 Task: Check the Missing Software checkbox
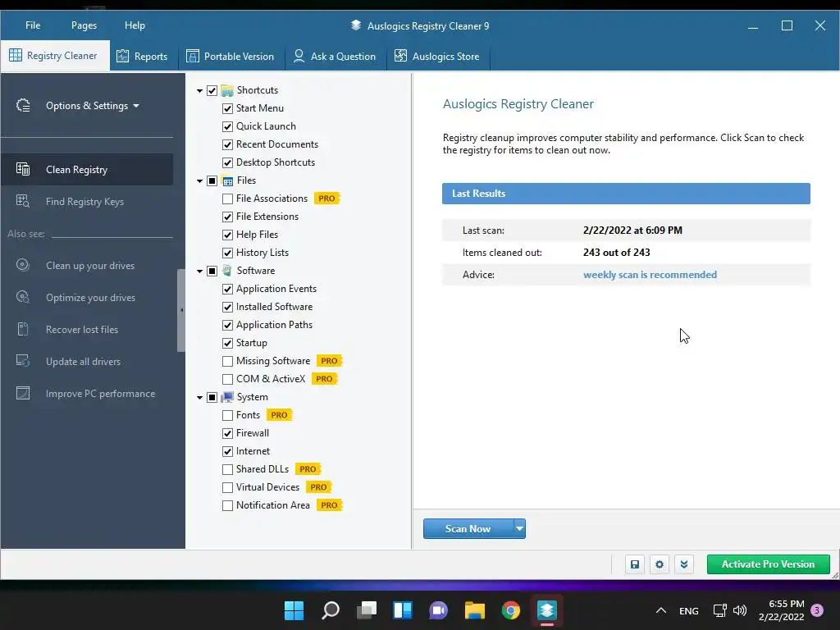click(228, 361)
